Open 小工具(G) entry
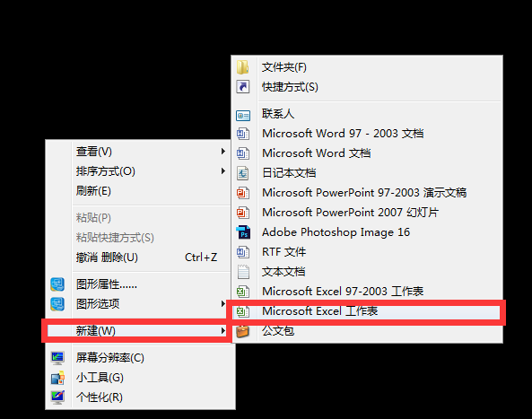 coord(141,378)
